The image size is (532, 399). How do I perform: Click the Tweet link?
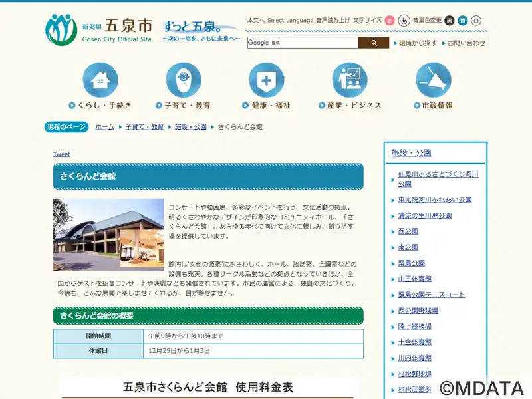(x=61, y=154)
